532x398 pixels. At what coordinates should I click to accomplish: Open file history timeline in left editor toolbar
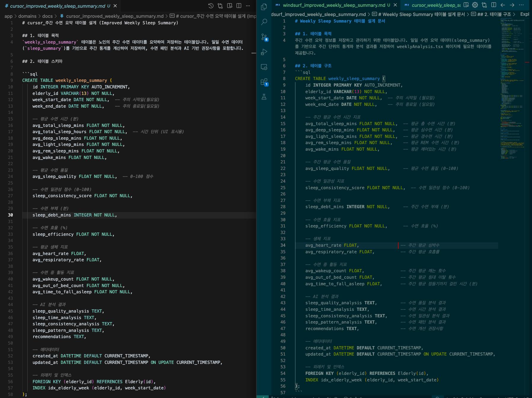click(211, 6)
